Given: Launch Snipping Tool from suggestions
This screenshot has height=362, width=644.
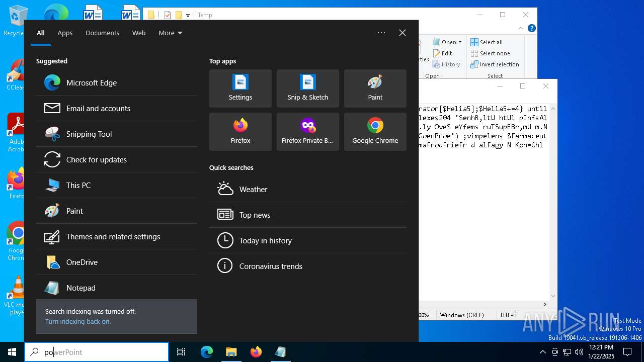Looking at the screenshot, I should click(x=117, y=134).
